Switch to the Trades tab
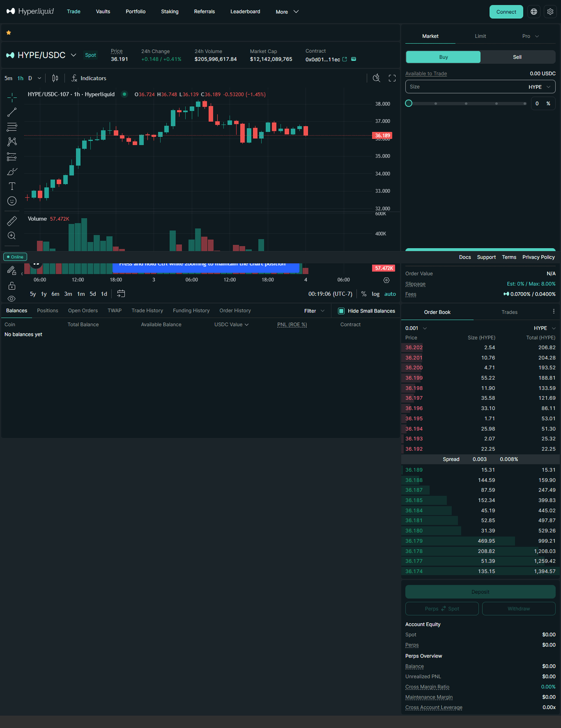The width and height of the screenshot is (561, 728). click(x=509, y=312)
